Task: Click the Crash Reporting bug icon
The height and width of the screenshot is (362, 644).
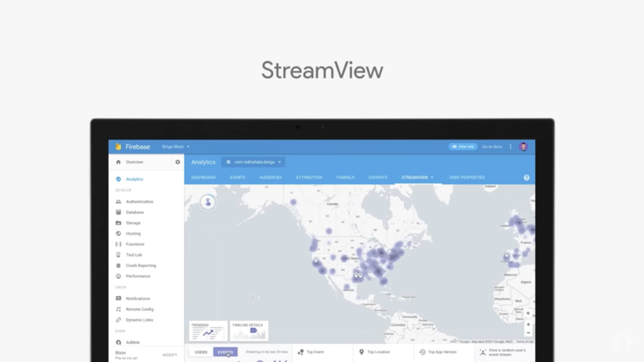Action: 118,266
